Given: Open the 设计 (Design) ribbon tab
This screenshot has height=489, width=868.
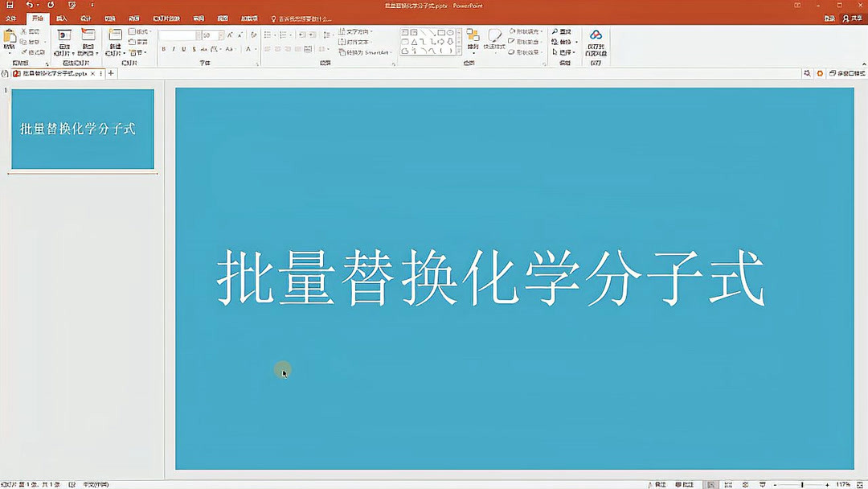Looking at the screenshot, I should (x=85, y=18).
